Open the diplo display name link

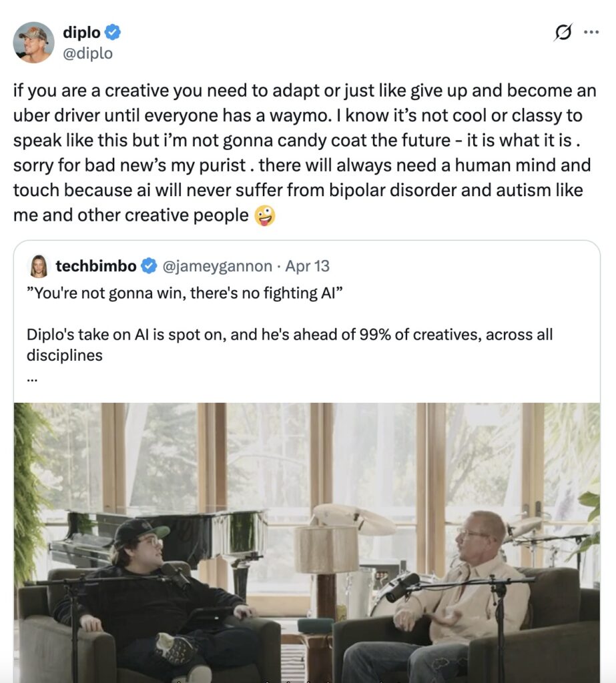click(82, 32)
